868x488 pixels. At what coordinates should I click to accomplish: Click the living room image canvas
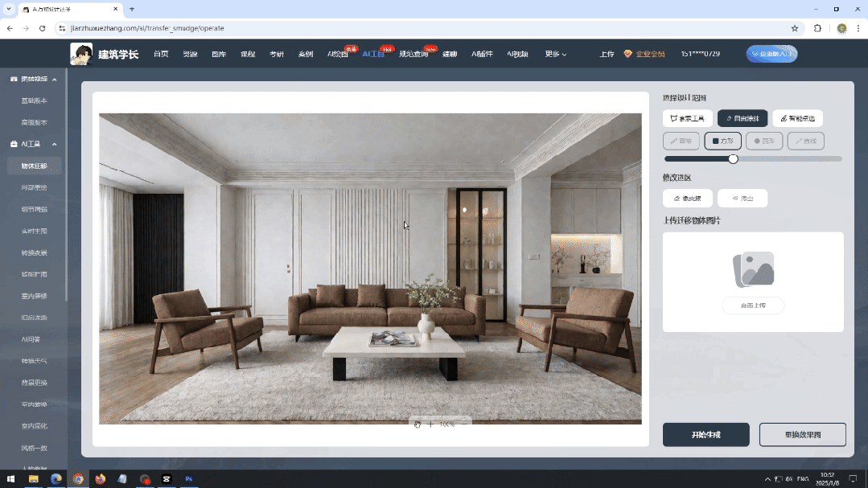370,269
